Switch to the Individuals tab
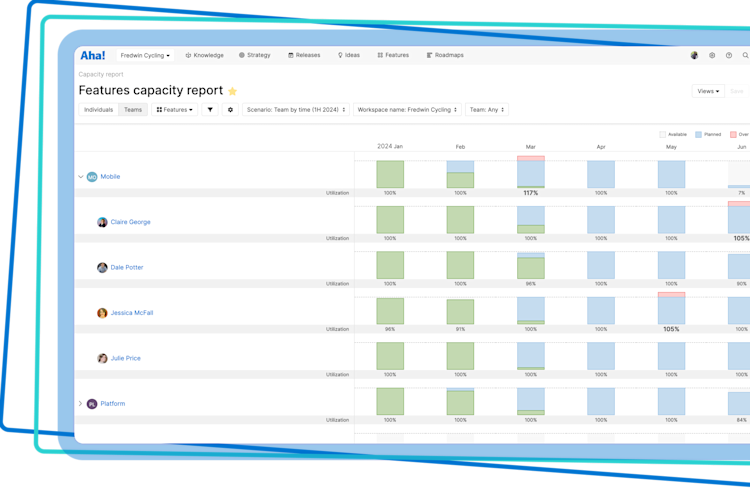Image resolution: width=750 pixels, height=489 pixels. (99, 110)
